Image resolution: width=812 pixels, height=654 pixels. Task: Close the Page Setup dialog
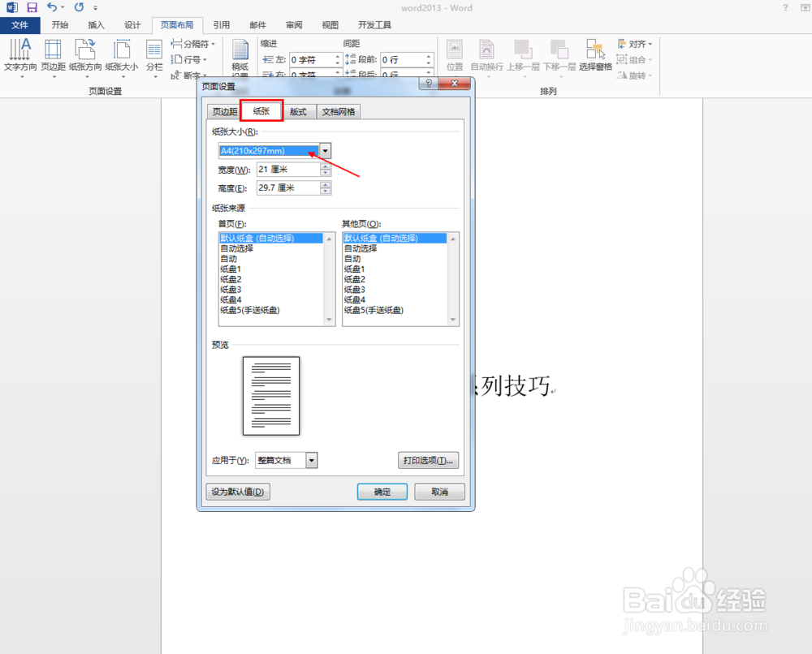tap(454, 84)
